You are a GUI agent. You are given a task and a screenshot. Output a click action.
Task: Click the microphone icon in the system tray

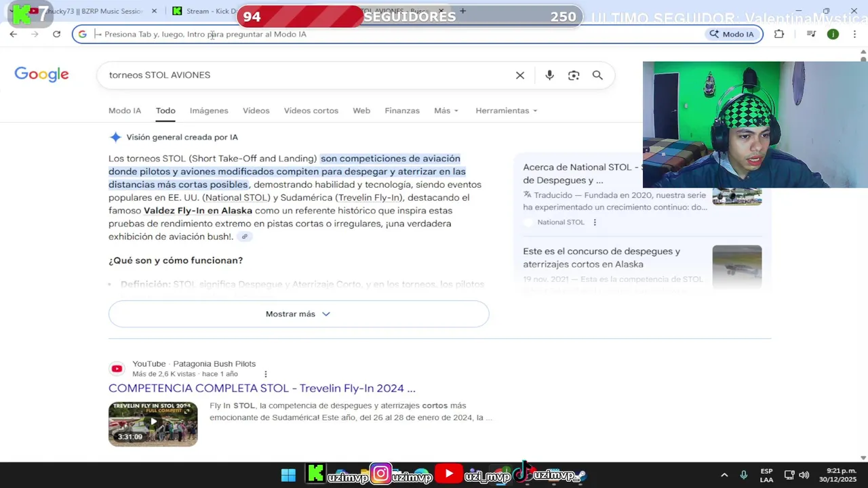tap(744, 475)
